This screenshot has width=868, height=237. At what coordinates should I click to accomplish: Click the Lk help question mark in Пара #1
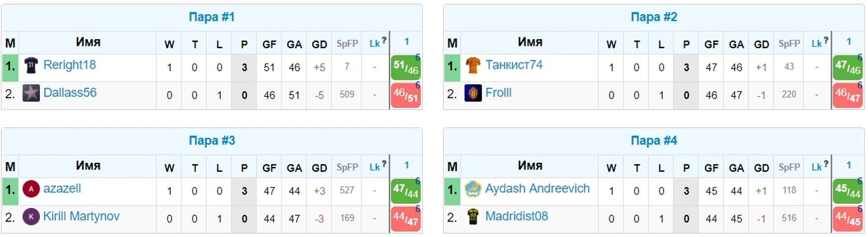click(384, 41)
